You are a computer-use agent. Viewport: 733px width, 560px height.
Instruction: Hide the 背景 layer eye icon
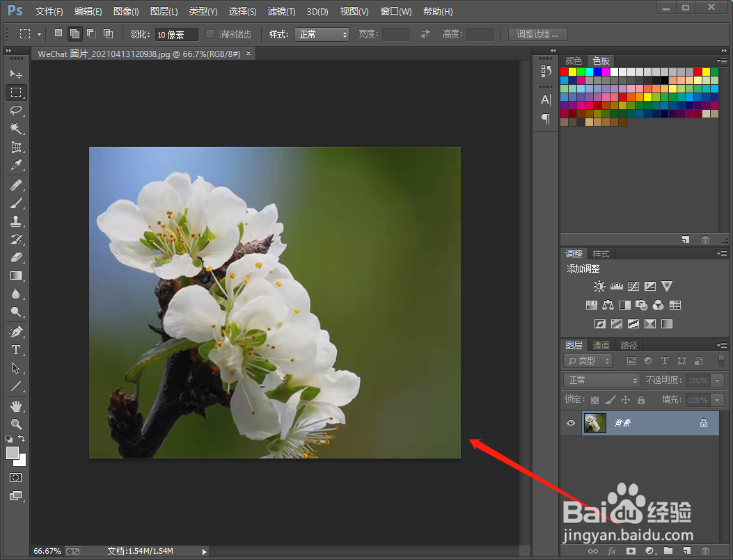pos(571,423)
